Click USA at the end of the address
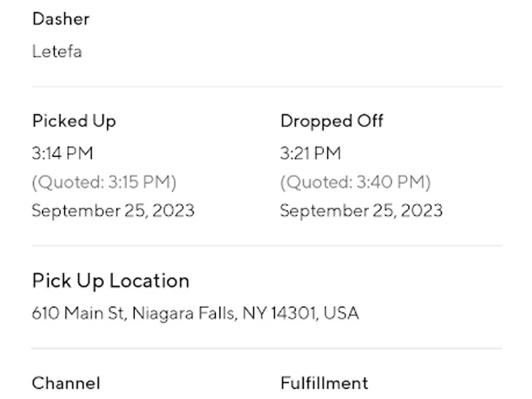The image size is (532, 399). 341,313
